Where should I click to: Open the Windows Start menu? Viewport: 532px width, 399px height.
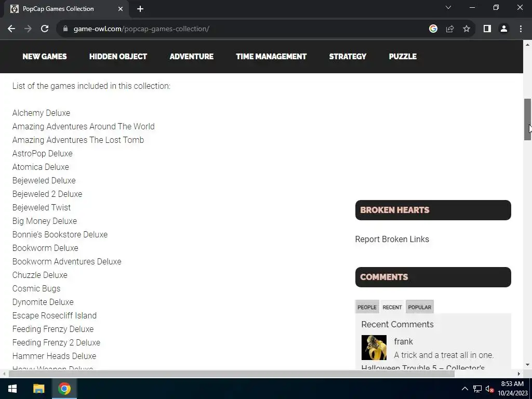[x=12, y=389]
